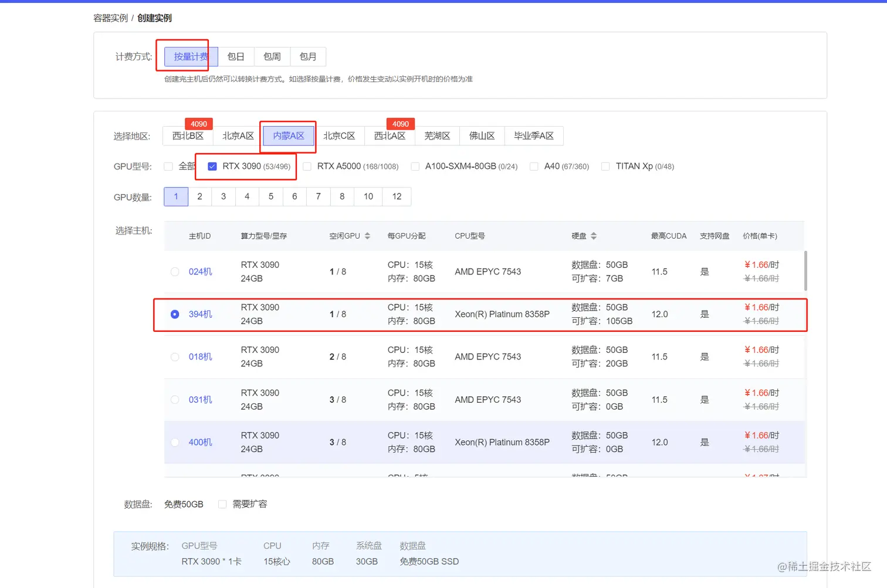Set GPU count to 6
This screenshot has height=588, width=887.
(x=294, y=196)
